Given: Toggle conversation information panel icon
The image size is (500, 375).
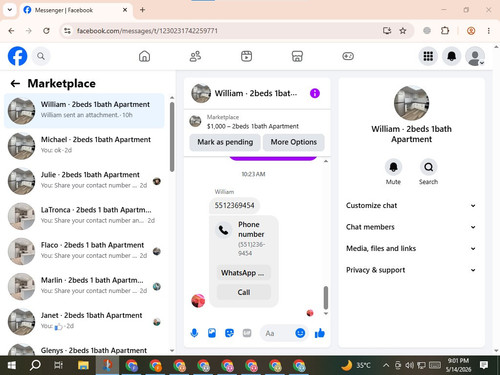Looking at the screenshot, I should [315, 93].
